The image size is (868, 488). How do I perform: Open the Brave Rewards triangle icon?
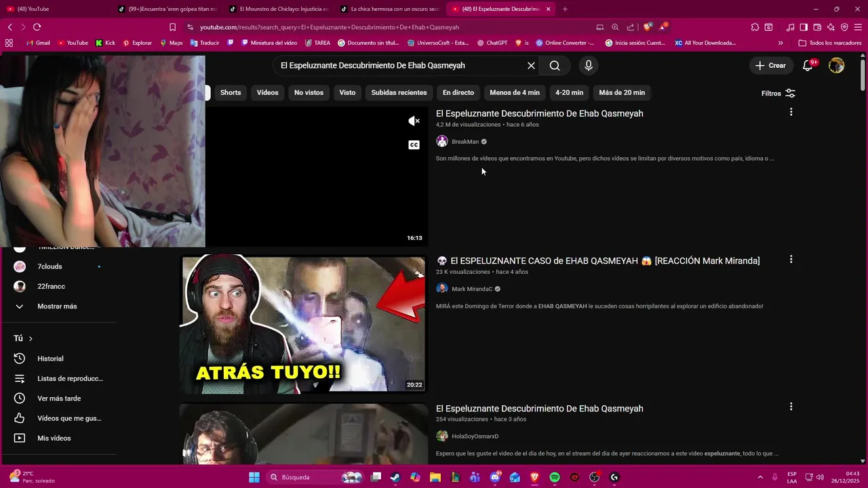coord(664,27)
